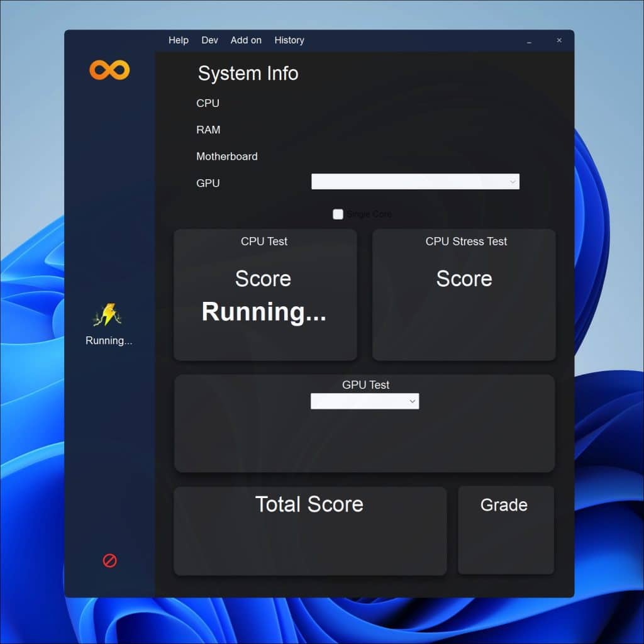The height and width of the screenshot is (644, 644).
Task: Click the CPU Test score card
Action: (x=265, y=294)
